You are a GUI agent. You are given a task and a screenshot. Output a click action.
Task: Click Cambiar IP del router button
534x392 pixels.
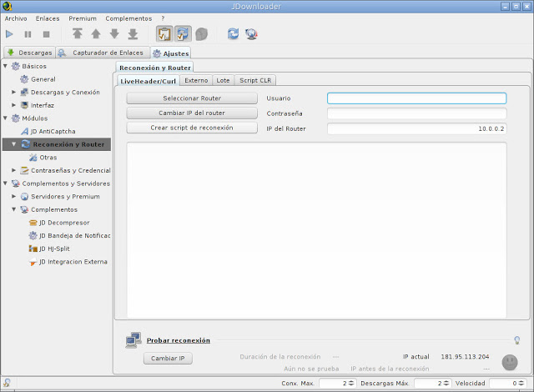(x=192, y=113)
